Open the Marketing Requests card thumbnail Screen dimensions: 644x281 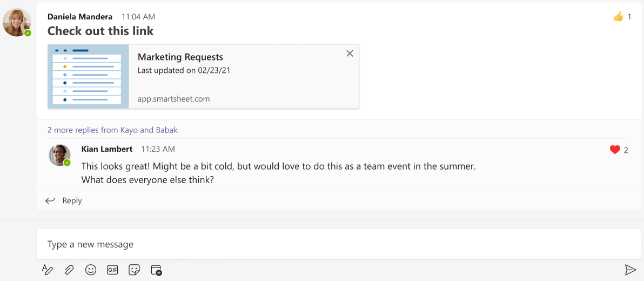[x=89, y=77]
